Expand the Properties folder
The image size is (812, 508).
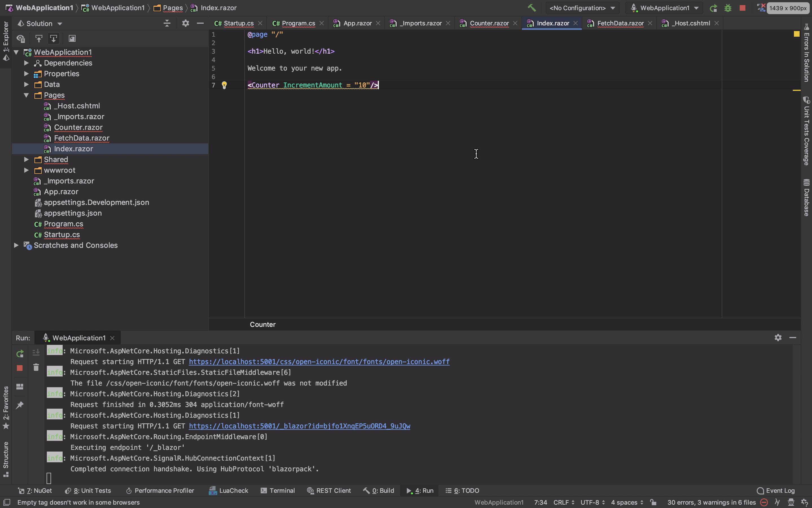26,74
